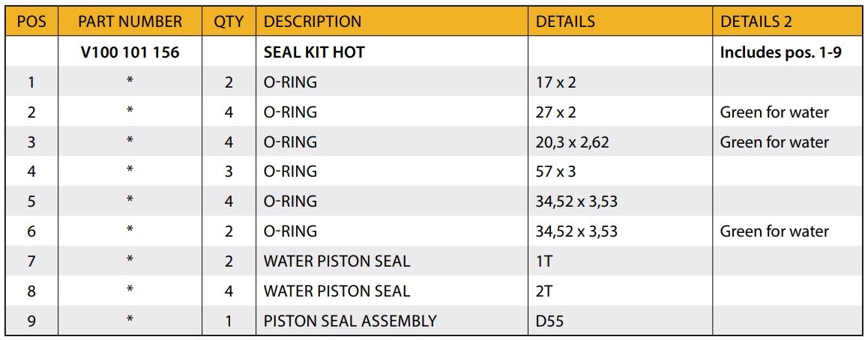The image size is (868, 340).
Task: Click the DETAILS 2 column header
Action: point(756,22)
